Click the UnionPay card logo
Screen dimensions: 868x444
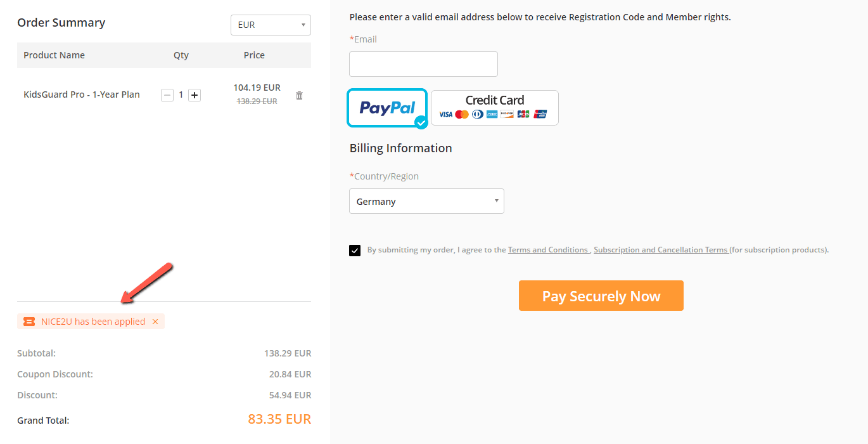pyautogui.click(x=540, y=114)
